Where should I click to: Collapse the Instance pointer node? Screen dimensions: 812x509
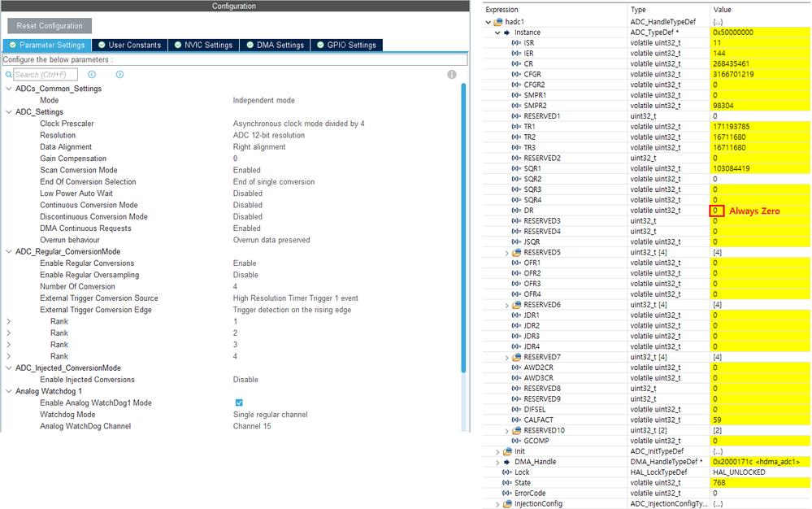click(497, 32)
